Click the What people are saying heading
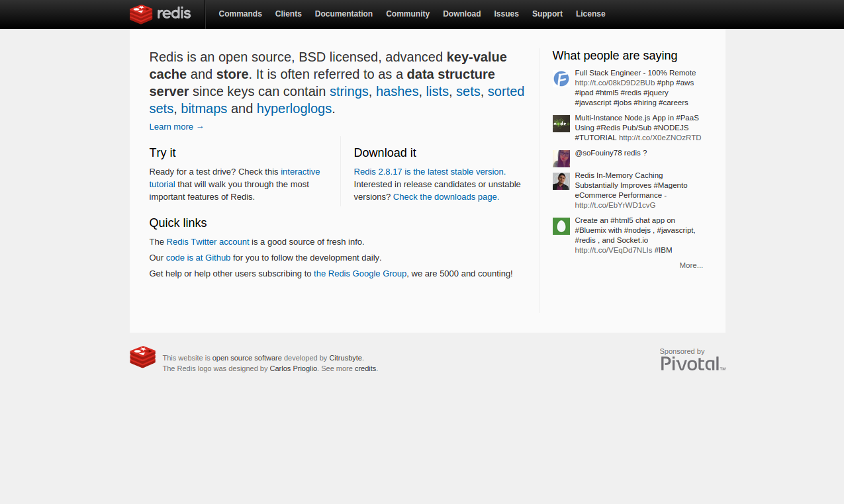Image resolution: width=844 pixels, height=504 pixels. coord(615,56)
